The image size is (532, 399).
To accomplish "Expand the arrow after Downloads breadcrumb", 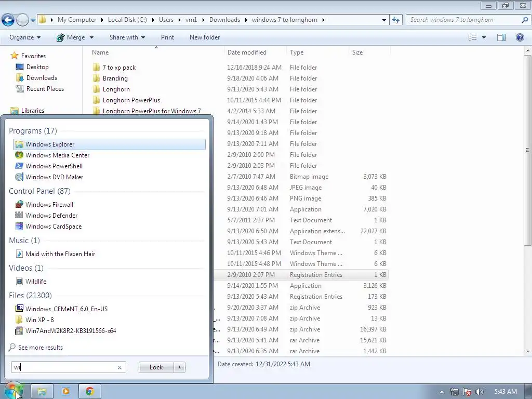I will (246, 20).
